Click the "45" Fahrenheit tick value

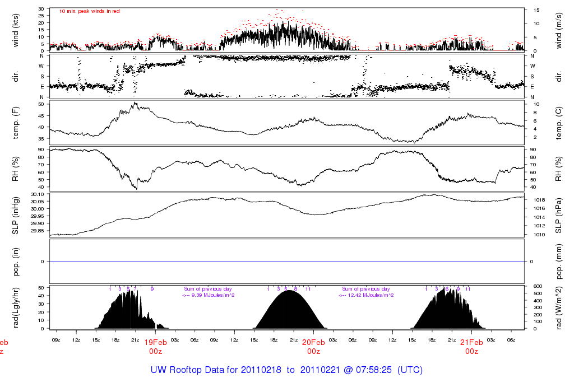tap(41, 115)
